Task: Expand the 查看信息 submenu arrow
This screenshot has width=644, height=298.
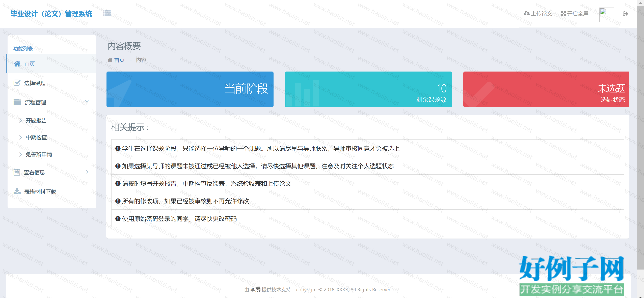Action: click(87, 172)
